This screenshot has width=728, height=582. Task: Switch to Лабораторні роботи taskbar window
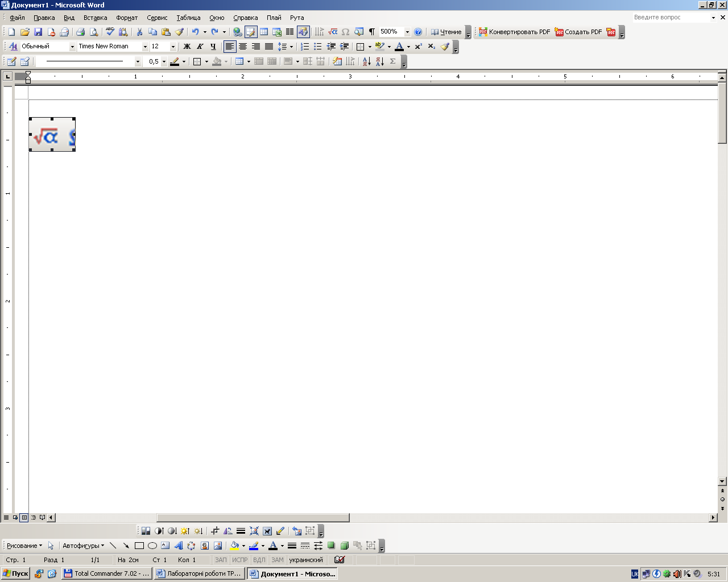(x=200, y=573)
